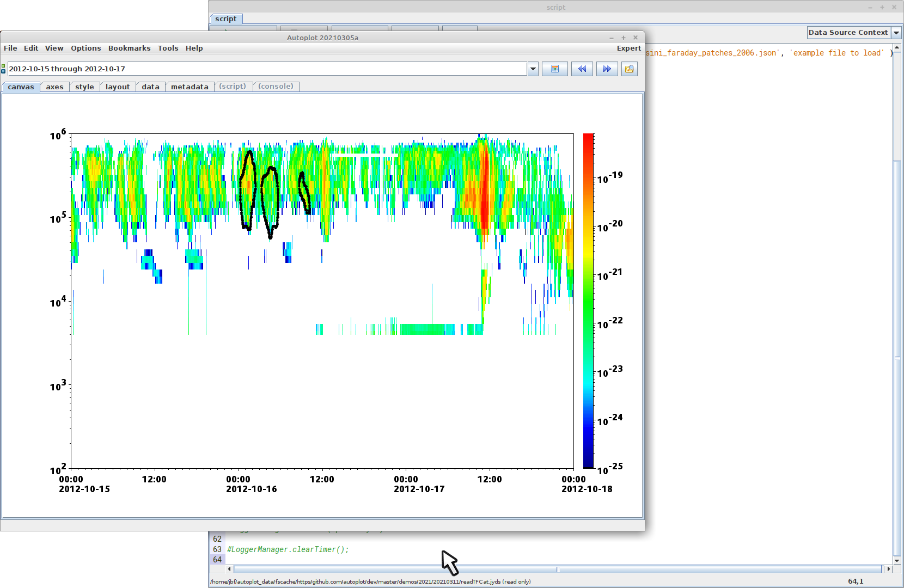The image size is (904, 588).
Task: Click the 2012-10-16 x-axis date label
Action: point(252,489)
